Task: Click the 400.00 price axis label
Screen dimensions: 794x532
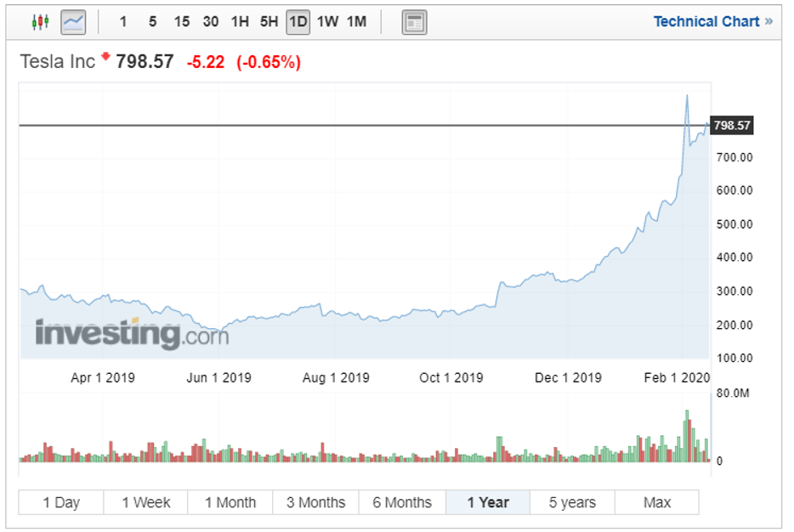Action: (x=734, y=258)
